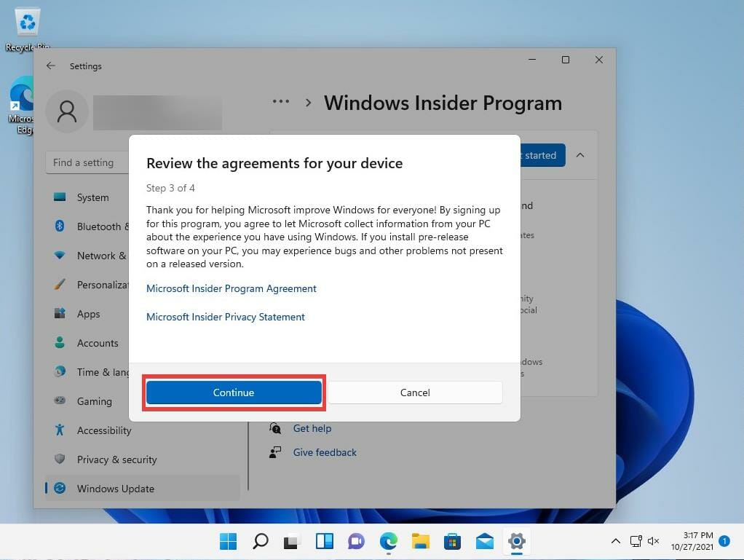744x560 pixels.
Task: Expand the breadcrumb ellipsis in Settings header
Action: pyautogui.click(x=281, y=101)
